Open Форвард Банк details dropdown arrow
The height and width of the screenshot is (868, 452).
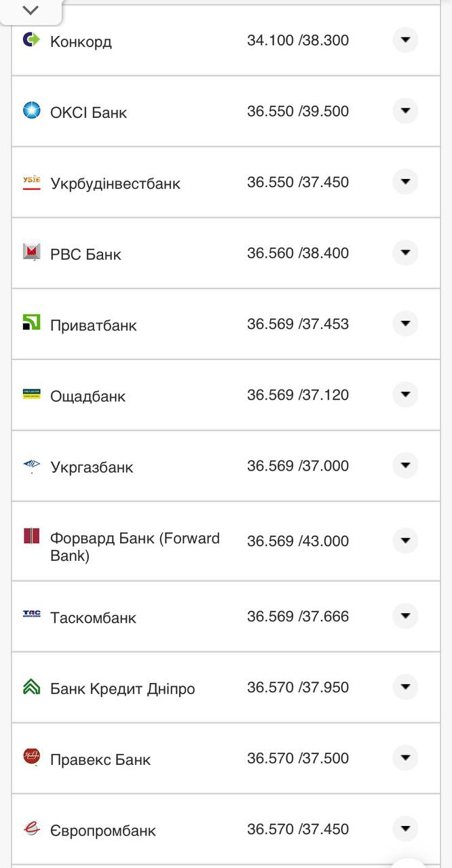pos(405,540)
